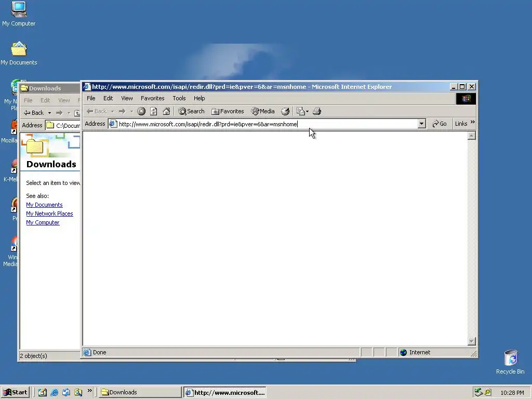Click Forward arrow in the Downloads window

click(59, 113)
